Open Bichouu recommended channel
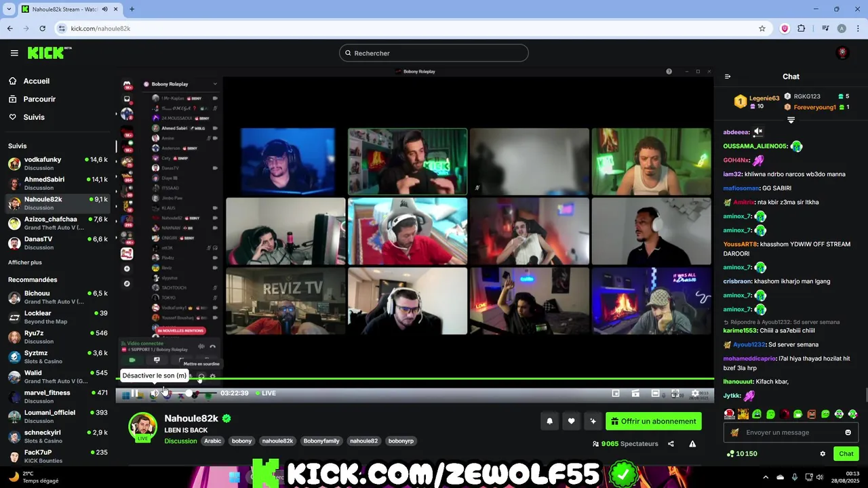The image size is (868, 488). (58, 297)
